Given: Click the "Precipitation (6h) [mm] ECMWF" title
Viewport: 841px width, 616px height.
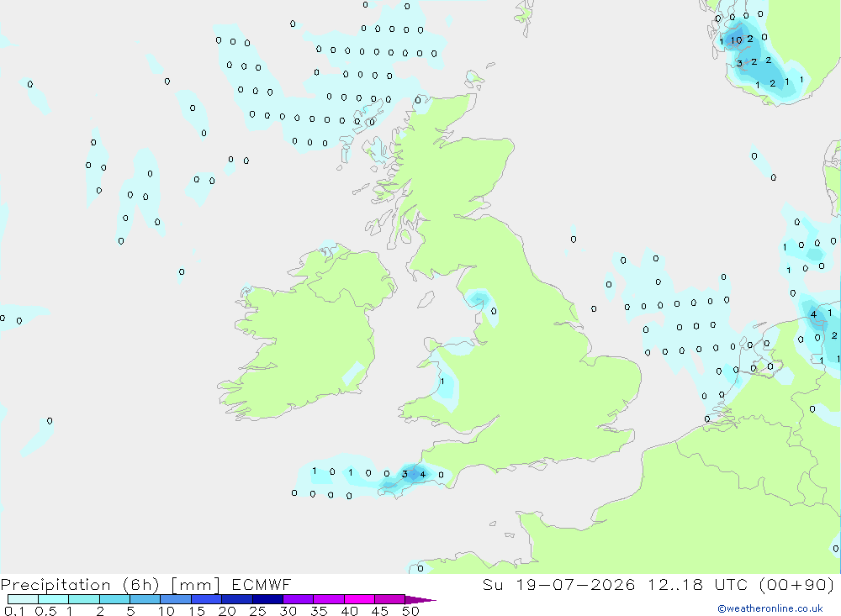Looking at the screenshot, I should [145, 585].
